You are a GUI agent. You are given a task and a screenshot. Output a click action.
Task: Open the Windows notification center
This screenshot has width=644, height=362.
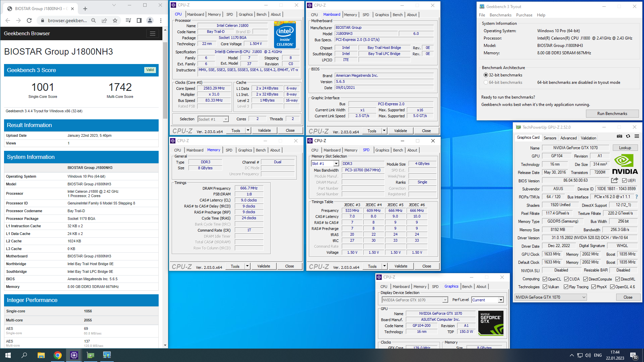tap(634, 355)
